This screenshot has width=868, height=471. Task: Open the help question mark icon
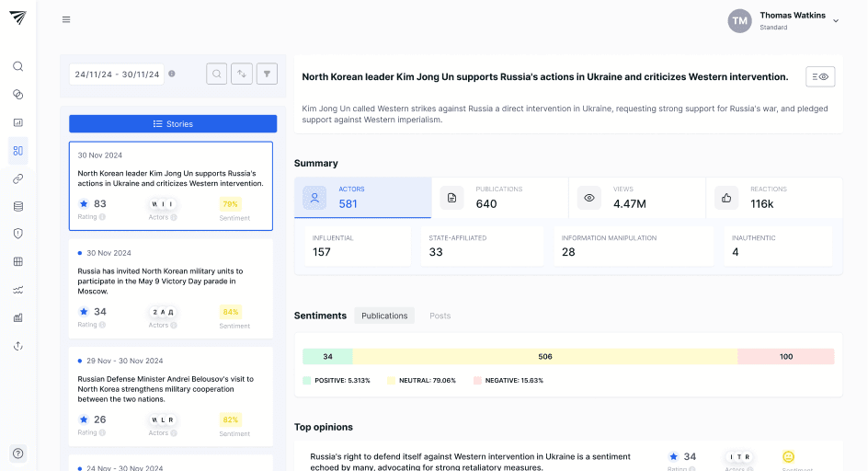click(17, 453)
